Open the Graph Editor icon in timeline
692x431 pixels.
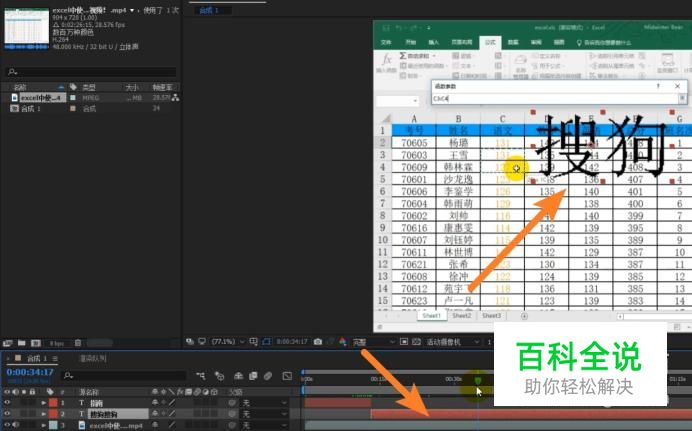pyautogui.click(x=287, y=376)
